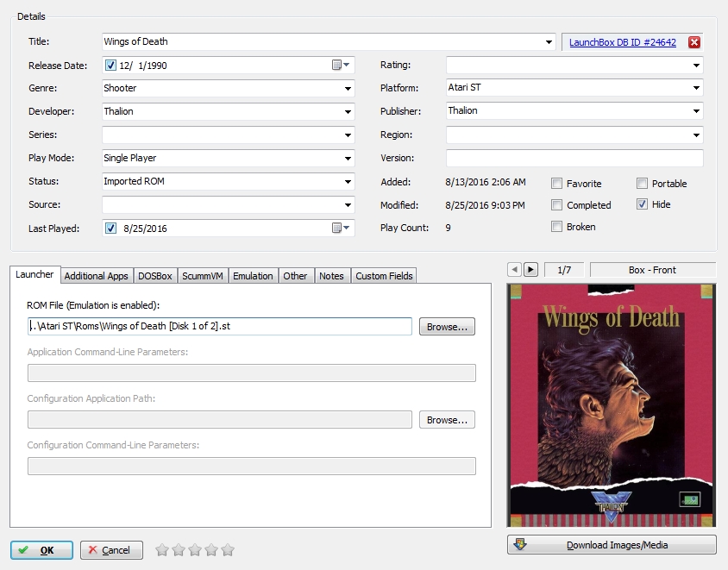The height and width of the screenshot is (570, 728).
Task: Toggle the Last Played checkbox
Action: tap(110, 228)
